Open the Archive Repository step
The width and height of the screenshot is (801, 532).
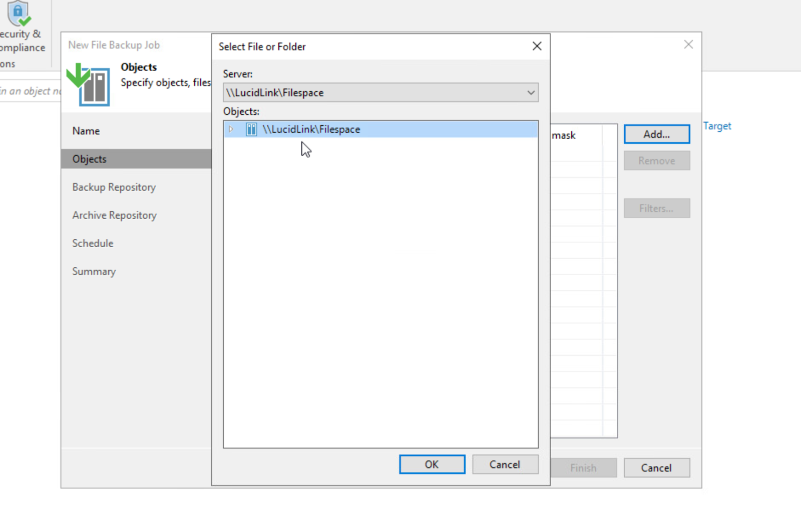[x=115, y=215]
